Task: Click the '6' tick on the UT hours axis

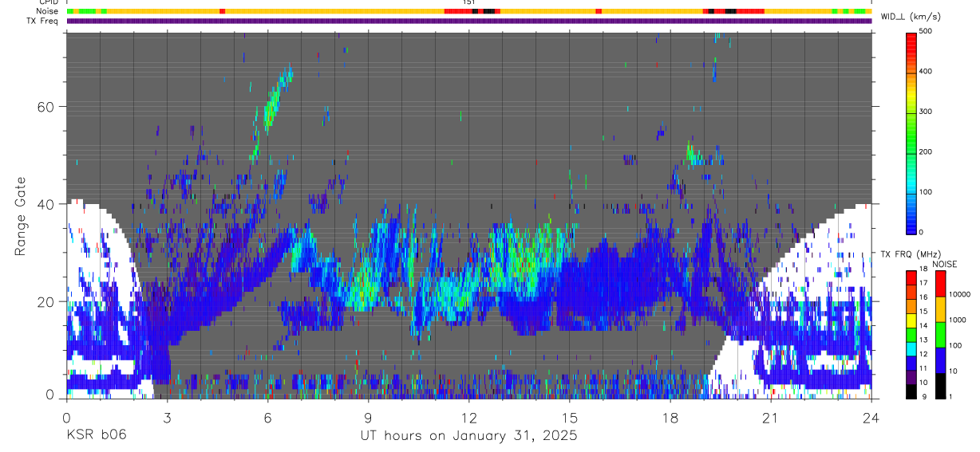Action: [x=267, y=417]
